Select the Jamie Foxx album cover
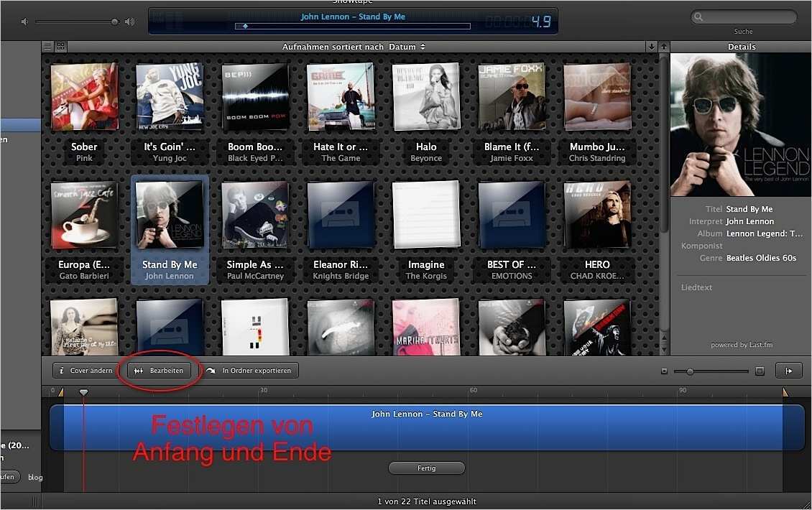This screenshot has height=510, width=812. (512, 96)
